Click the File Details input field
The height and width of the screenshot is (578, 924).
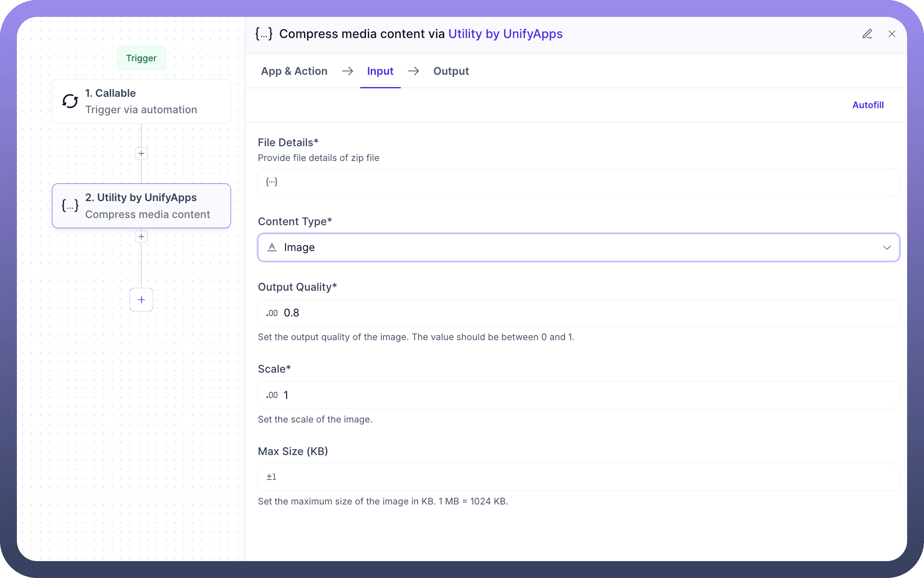coord(579,182)
